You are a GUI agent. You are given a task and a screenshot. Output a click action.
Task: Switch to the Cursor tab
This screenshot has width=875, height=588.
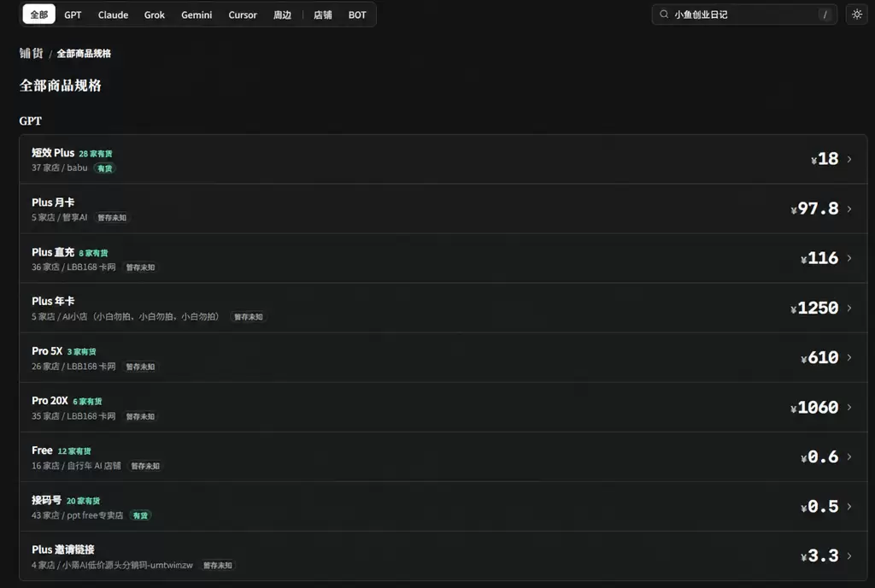[243, 15]
